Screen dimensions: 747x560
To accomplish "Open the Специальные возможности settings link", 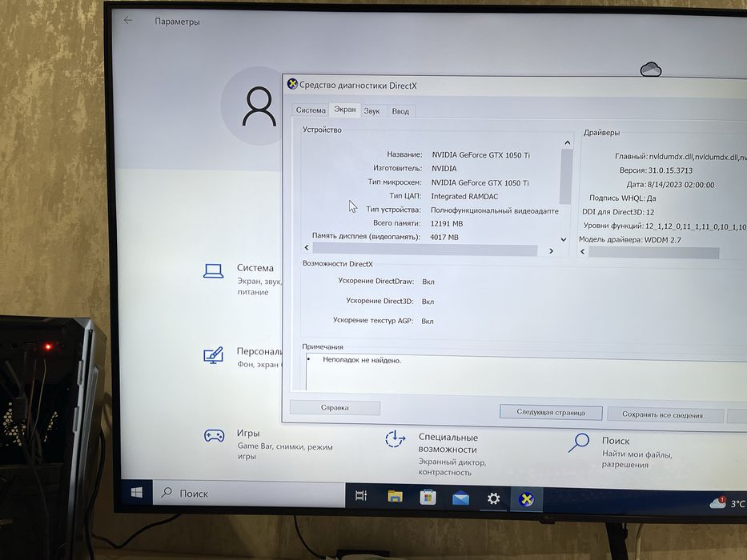I will pyautogui.click(x=448, y=443).
